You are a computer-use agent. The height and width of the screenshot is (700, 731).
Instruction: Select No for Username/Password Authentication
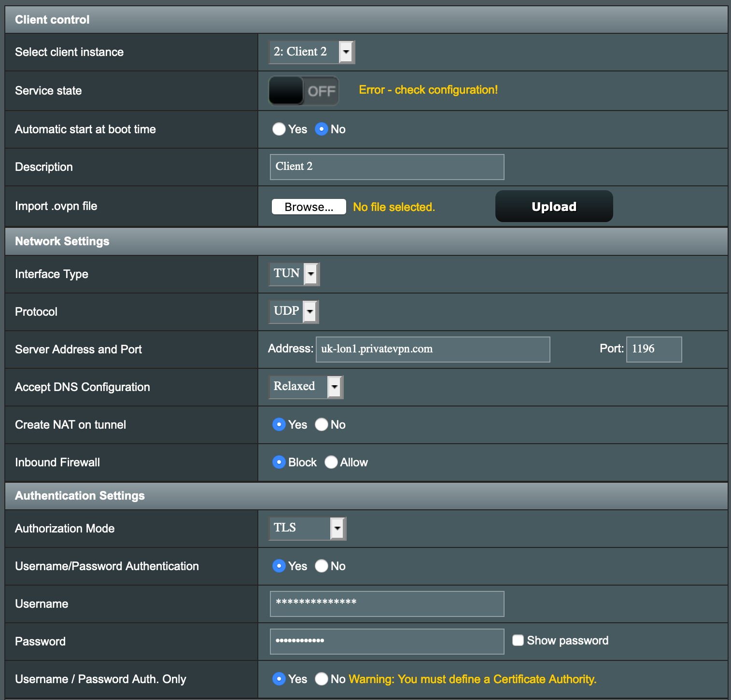322,566
